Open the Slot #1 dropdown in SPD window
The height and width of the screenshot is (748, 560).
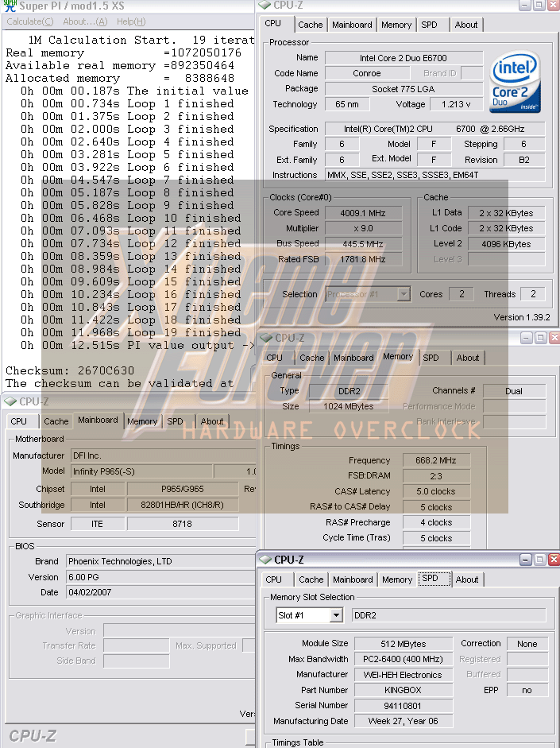tap(336, 615)
